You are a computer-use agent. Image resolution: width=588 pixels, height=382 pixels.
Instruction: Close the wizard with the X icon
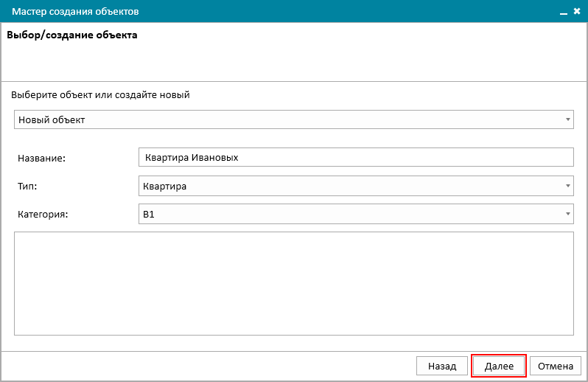(577, 11)
